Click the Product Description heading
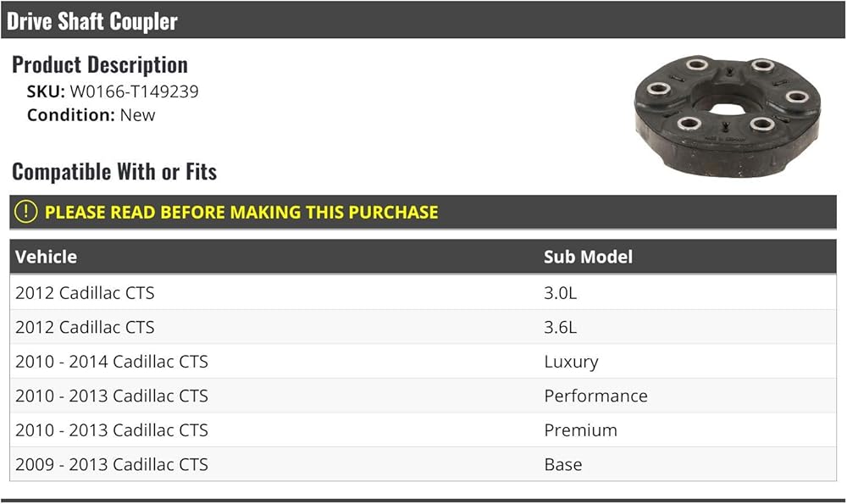Screen dimensions: 847x504 100,65
